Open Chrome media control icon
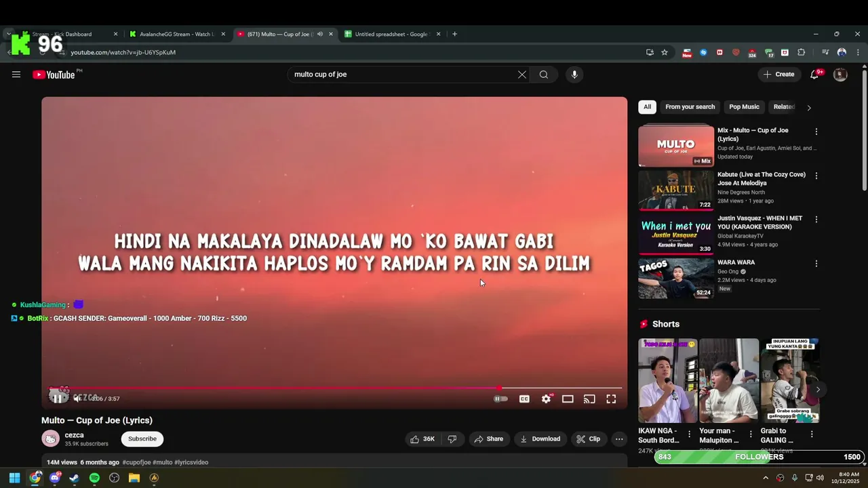This screenshot has width=868, height=488. (825, 52)
